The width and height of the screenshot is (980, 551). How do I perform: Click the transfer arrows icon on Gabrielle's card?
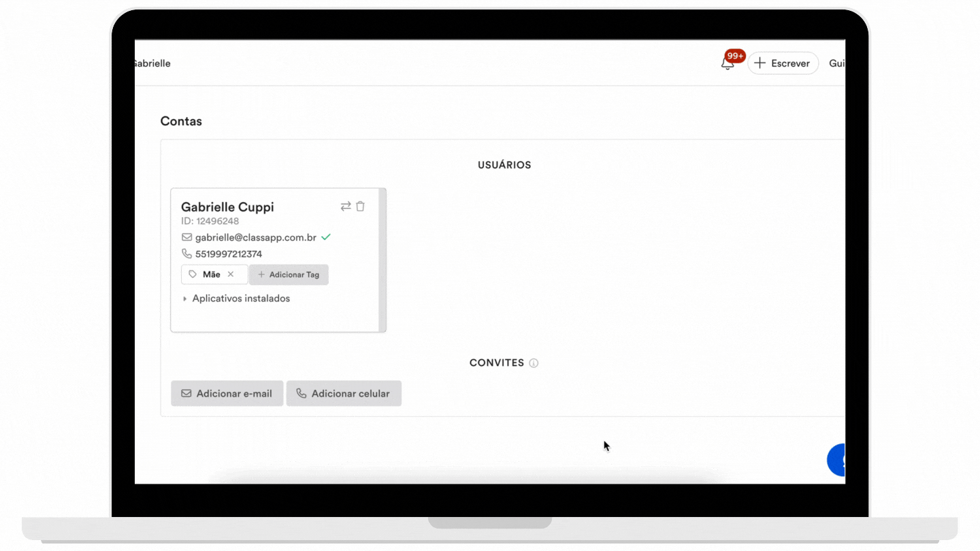[346, 206]
